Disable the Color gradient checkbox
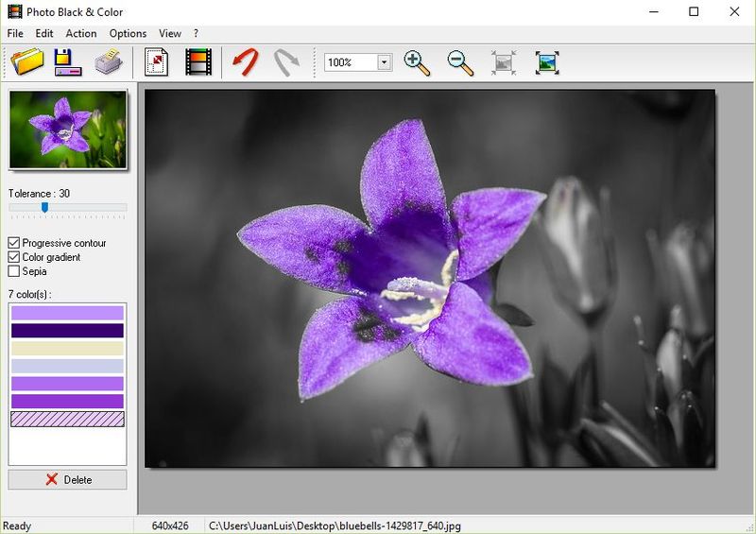The image size is (756, 534). [x=14, y=257]
